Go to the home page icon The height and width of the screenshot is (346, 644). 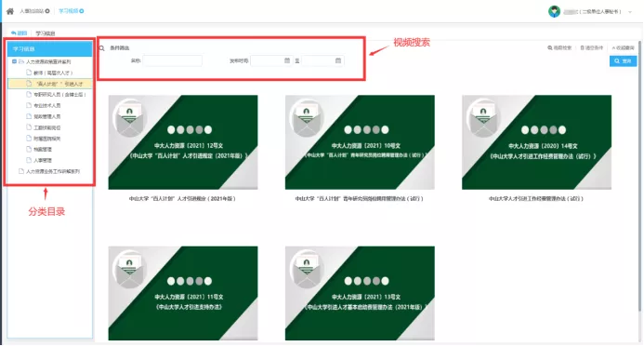coord(10,11)
